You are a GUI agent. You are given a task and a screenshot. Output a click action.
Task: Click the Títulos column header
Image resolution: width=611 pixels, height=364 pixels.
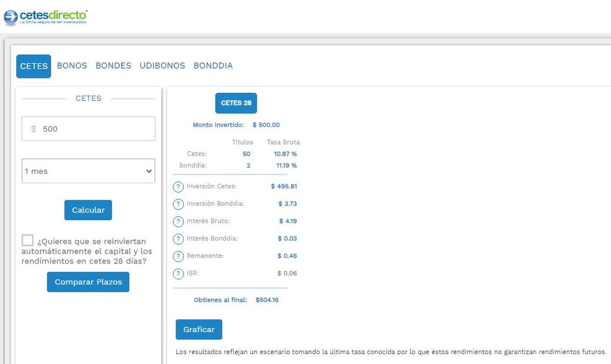243,142
